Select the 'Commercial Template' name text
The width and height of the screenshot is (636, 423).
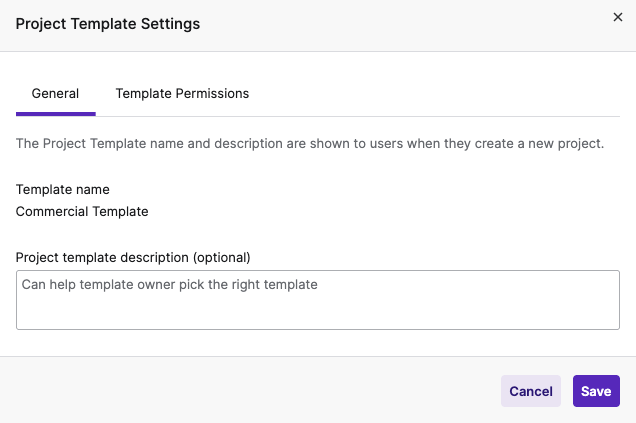click(82, 211)
